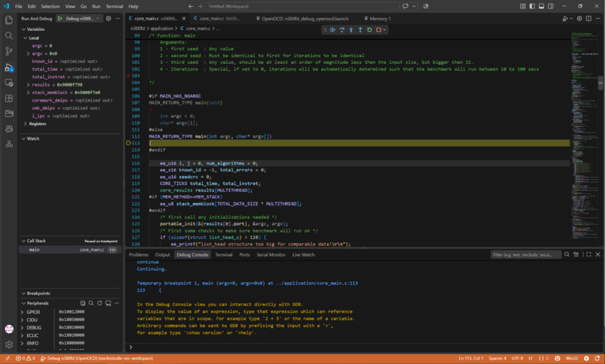The height and width of the screenshot is (364, 605).
Task: Open the remote window indicator in status bar
Action: [x=7, y=358]
